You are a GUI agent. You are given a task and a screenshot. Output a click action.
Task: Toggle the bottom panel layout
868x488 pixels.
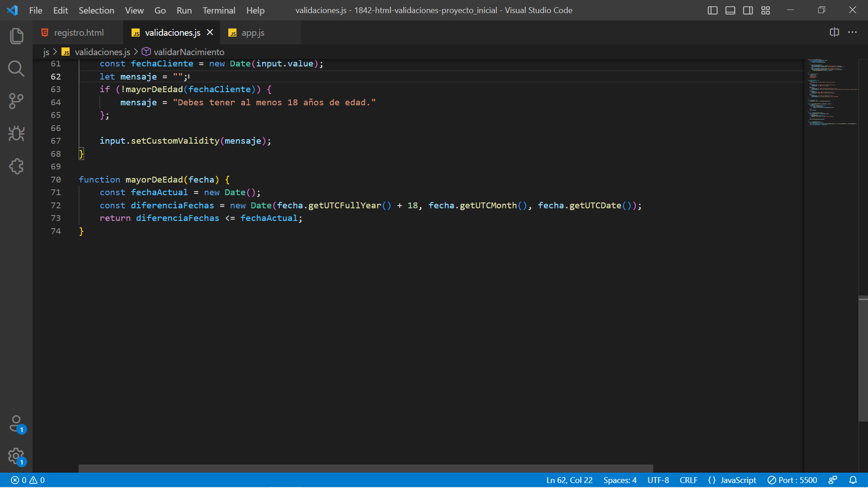click(730, 10)
